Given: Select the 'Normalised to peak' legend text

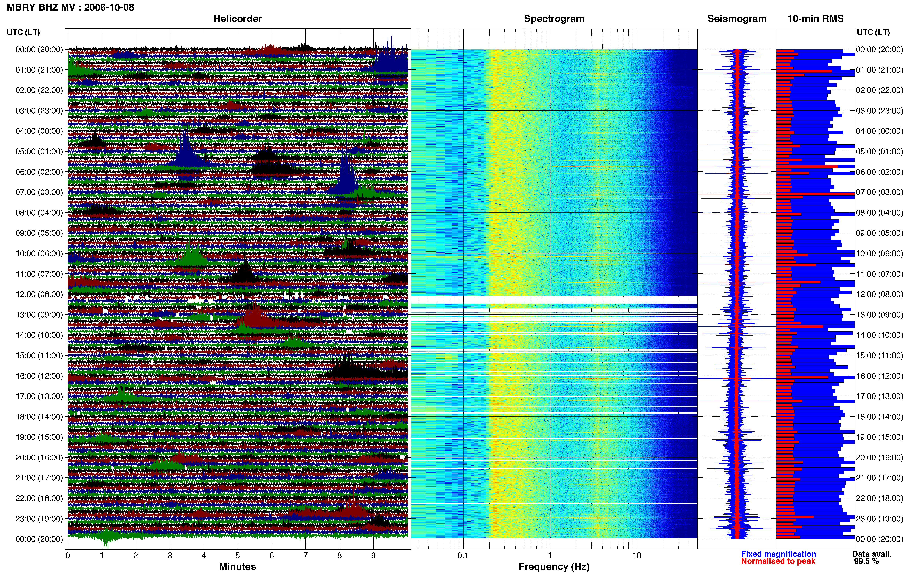Looking at the screenshot, I should coord(778,561).
